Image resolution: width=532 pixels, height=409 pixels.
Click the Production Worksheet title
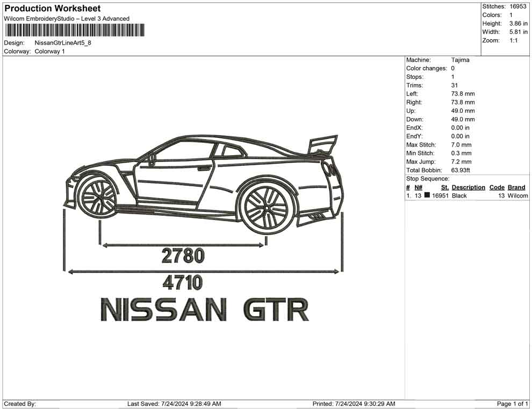click(52, 8)
